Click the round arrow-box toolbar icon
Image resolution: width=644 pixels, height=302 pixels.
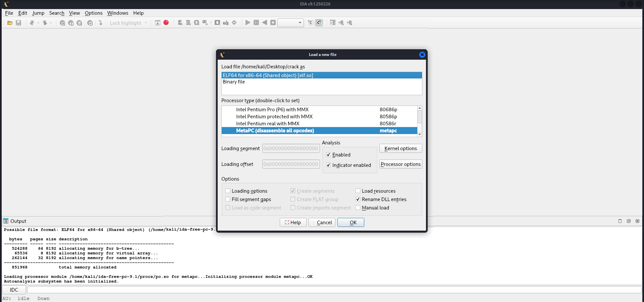pos(90,23)
